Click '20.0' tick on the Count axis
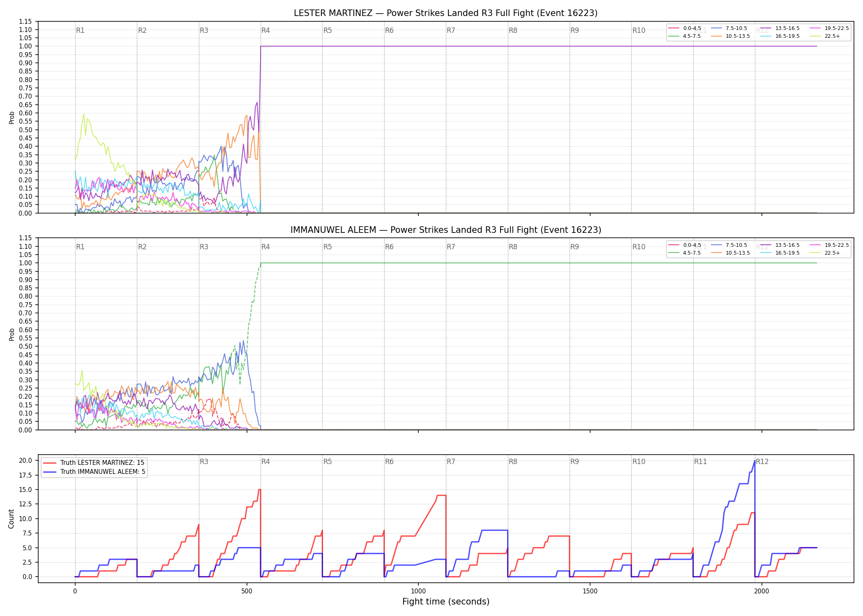Image resolution: width=863 pixels, height=616 pixels. (25, 461)
